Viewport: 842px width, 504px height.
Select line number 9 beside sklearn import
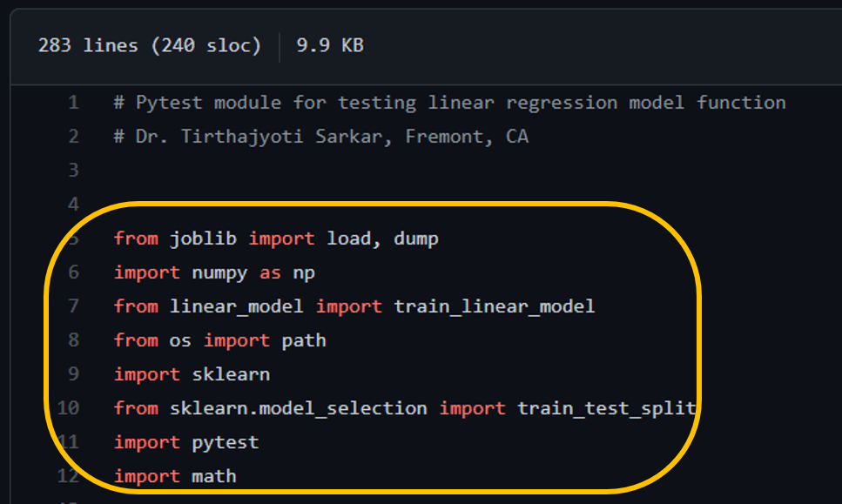pyautogui.click(x=73, y=374)
